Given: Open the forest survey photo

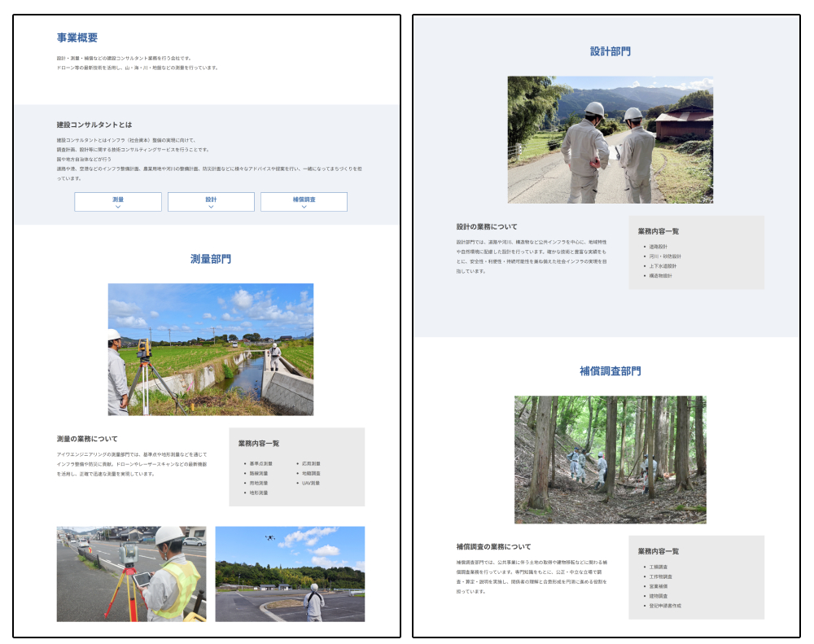Looking at the screenshot, I should click(x=610, y=459).
